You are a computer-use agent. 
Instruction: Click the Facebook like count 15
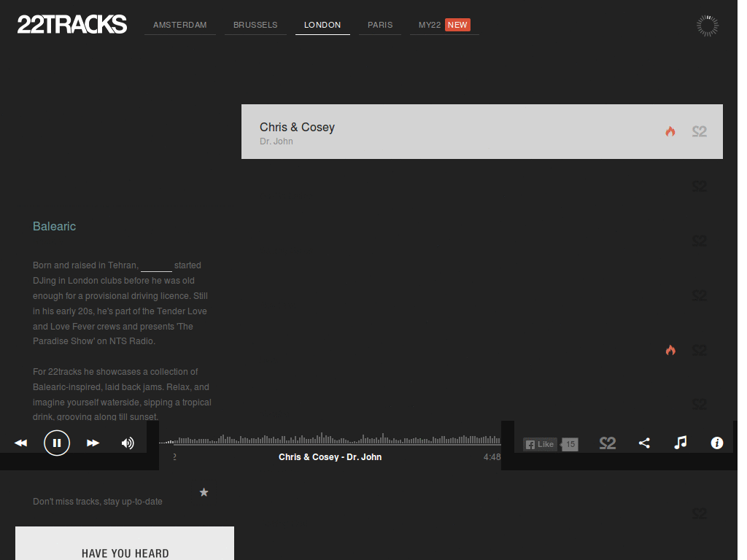(x=570, y=444)
